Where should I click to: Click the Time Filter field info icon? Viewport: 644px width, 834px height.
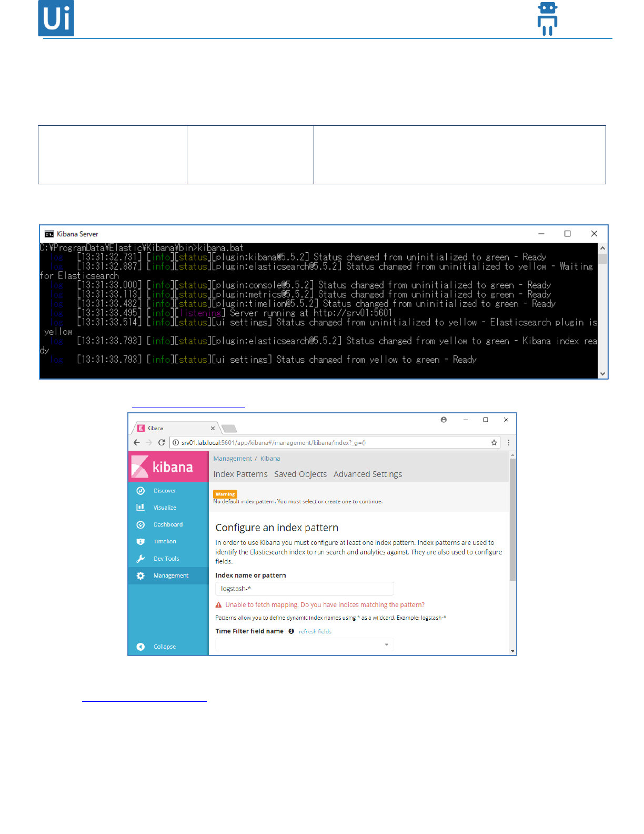click(291, 631)
